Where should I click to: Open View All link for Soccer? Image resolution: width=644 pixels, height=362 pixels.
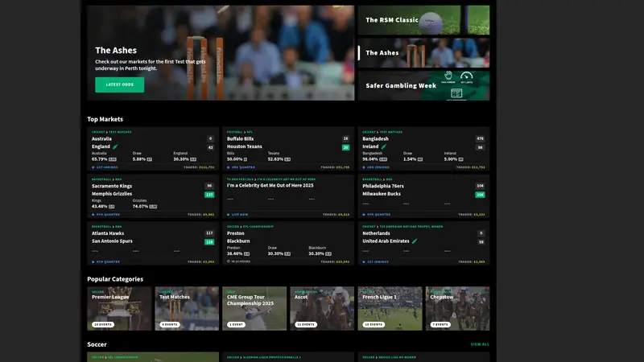click(x=479, y=344)
